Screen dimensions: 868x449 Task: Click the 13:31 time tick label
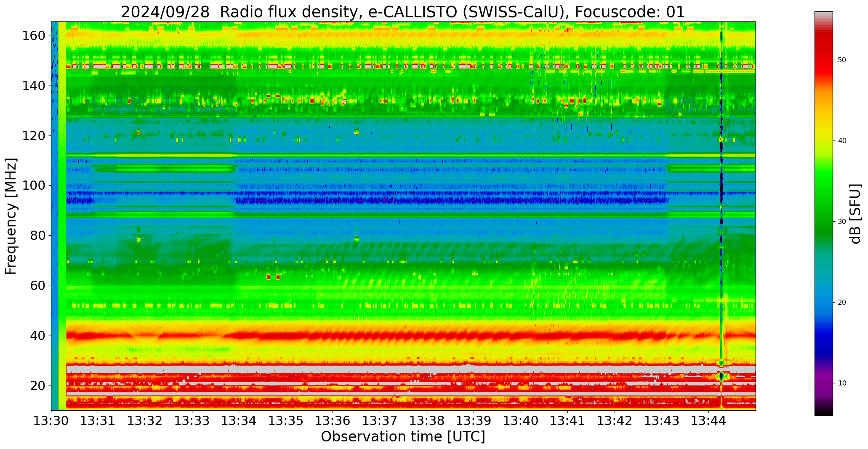pos(98,421)
